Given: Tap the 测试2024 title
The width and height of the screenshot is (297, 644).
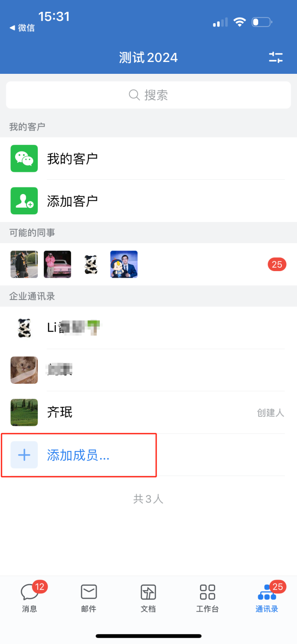Looking at the screenshot, I should pos(148,58).
